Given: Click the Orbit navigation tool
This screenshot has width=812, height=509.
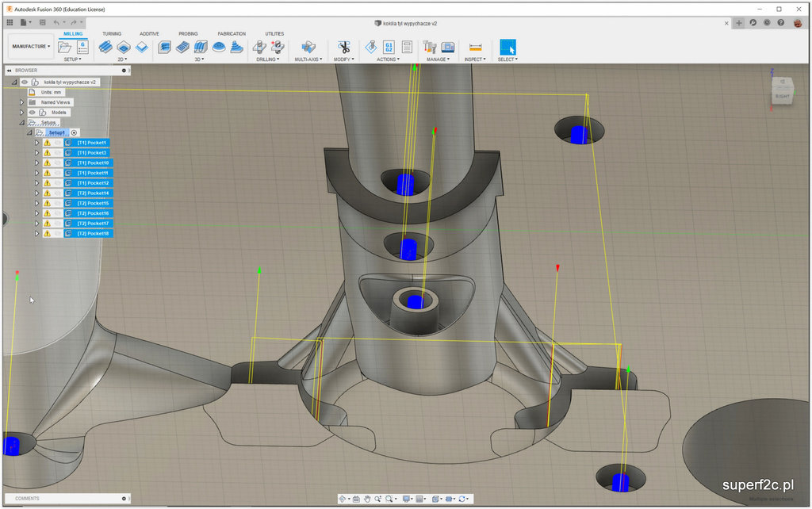Looking at the screenshot, I should 343,499.
